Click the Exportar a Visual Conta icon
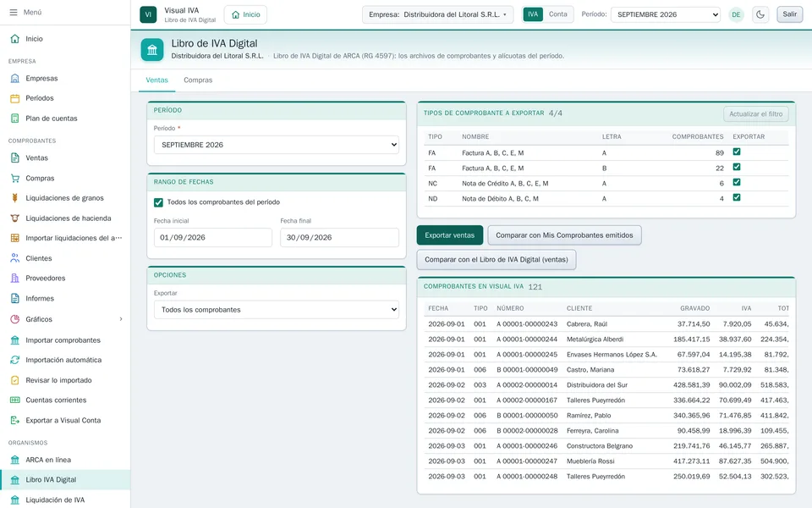 click(x=15, y=421)
